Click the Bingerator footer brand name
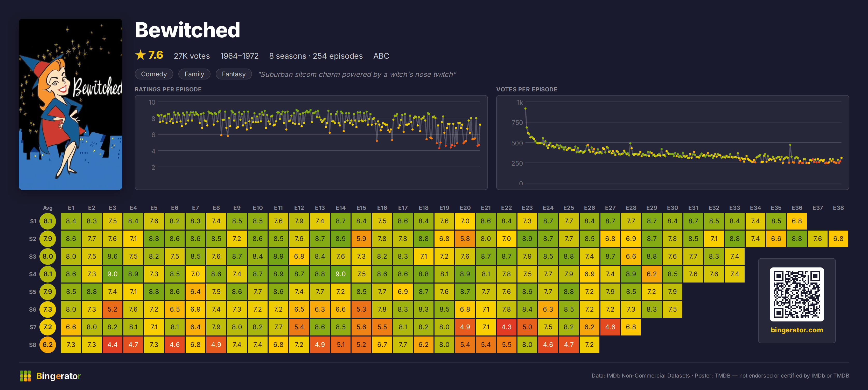The height and width of the screenshot is (390, 868). pos(59,376)
